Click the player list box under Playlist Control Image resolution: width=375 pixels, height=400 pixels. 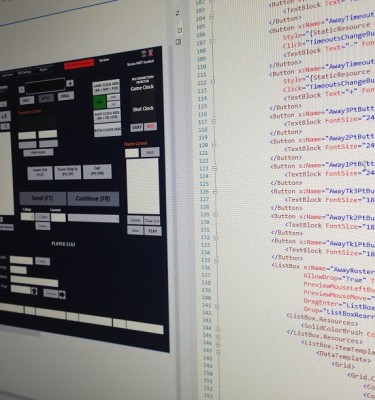coord(143,186)
